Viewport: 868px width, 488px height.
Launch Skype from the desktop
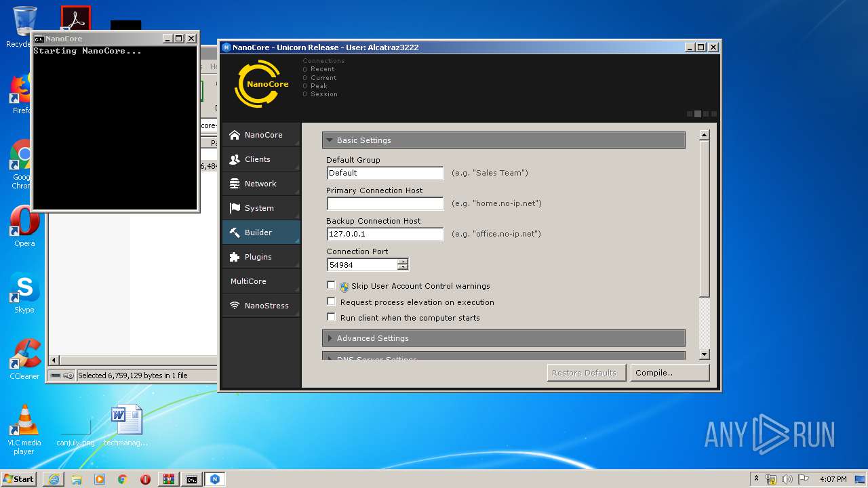24,293
